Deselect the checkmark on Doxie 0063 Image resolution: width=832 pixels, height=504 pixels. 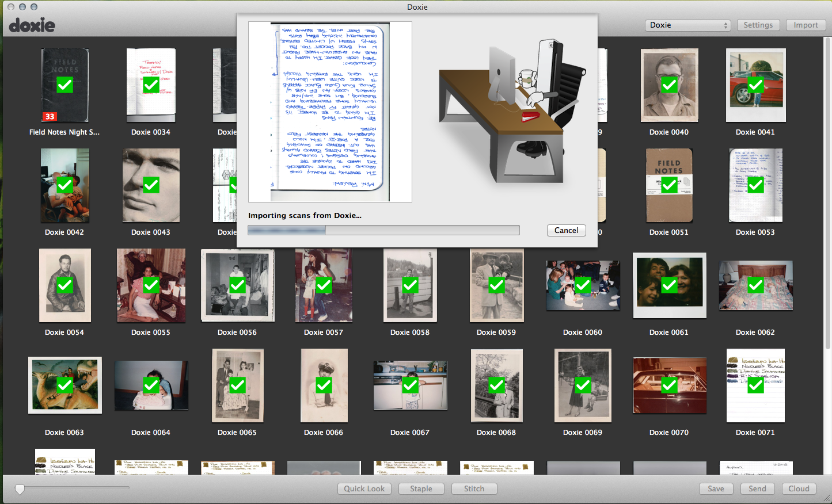tap(65, 385)
